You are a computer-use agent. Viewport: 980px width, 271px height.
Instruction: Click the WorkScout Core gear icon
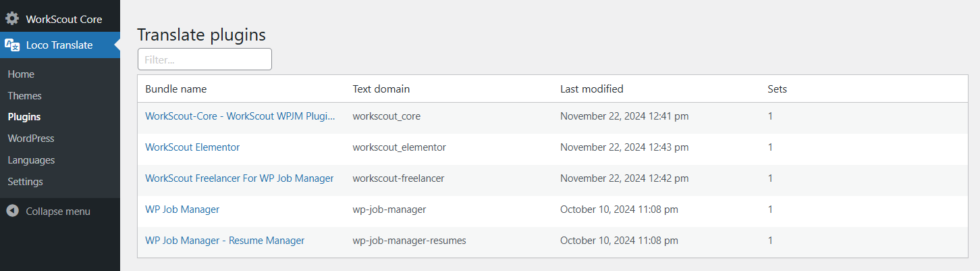(12, 19)
